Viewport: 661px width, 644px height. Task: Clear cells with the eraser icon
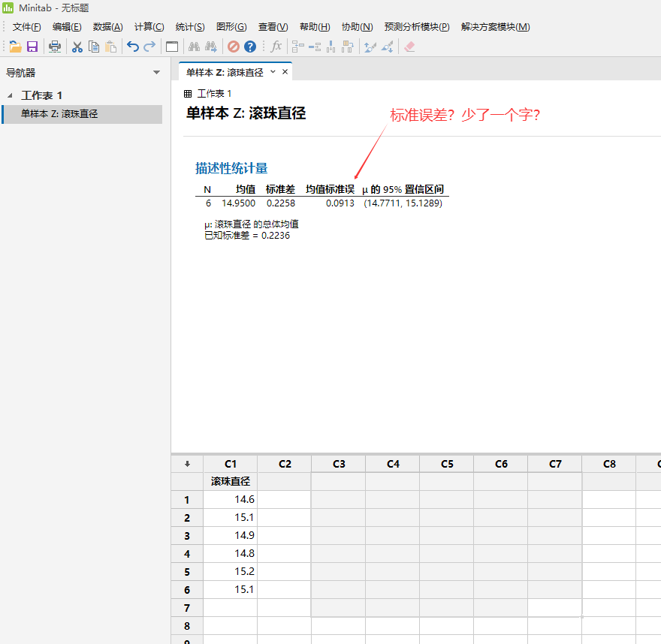tap(409, 47)
